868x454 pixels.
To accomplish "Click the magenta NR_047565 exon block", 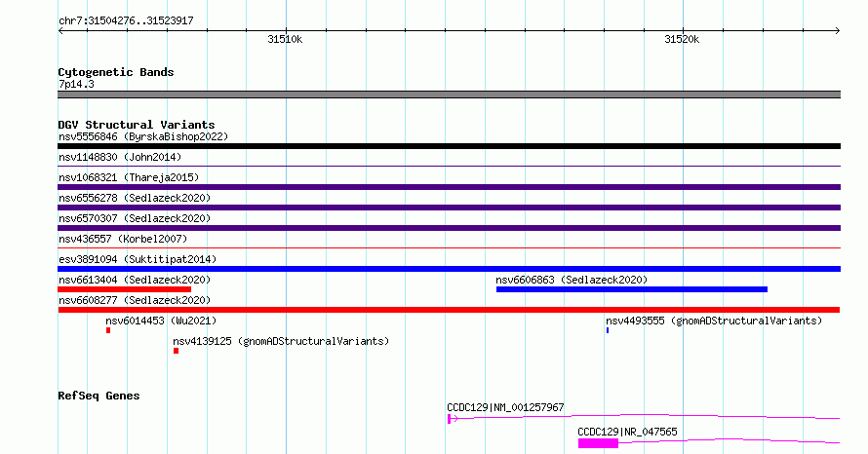I will point(598,443).
